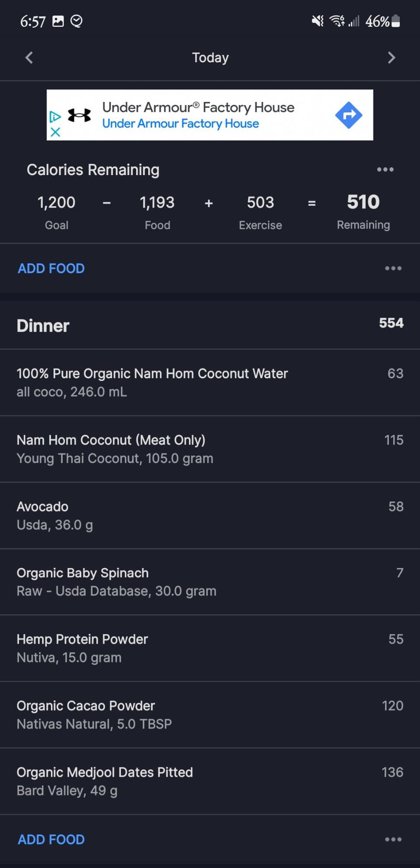Image resolution: width=420 pixels, height=868 pixels.
Task: Open options next to top Add Food
Action: coord(393,268)
